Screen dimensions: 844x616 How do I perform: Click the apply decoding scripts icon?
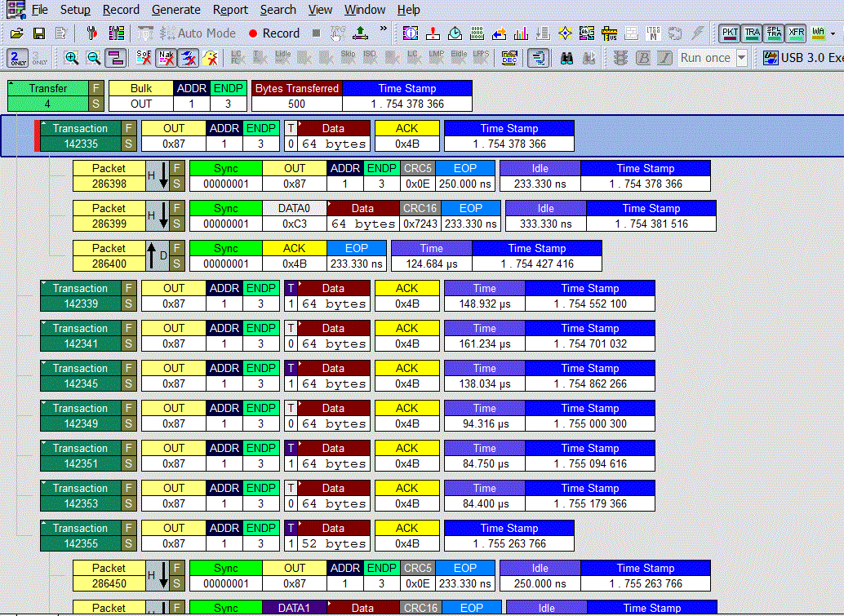pyautogui.click(x=538, y=58)
